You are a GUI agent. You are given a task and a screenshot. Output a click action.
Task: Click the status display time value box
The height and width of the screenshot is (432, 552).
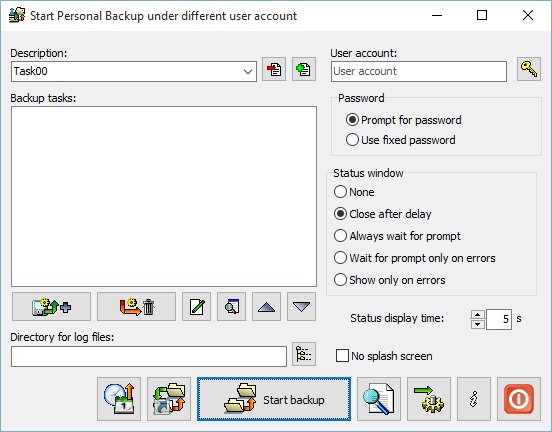pyautogui.click(x=499, y=319)
